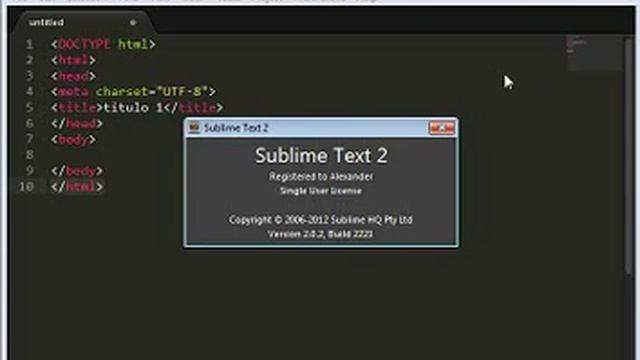Click line number 4 in gutter
This screenshot has width=640, height=360.
pos(29,91)
